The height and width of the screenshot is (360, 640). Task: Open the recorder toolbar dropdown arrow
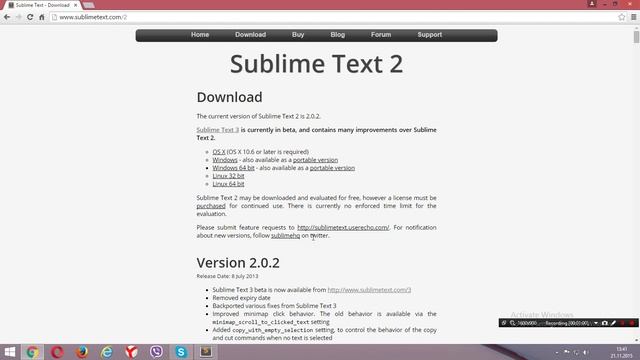596,323
